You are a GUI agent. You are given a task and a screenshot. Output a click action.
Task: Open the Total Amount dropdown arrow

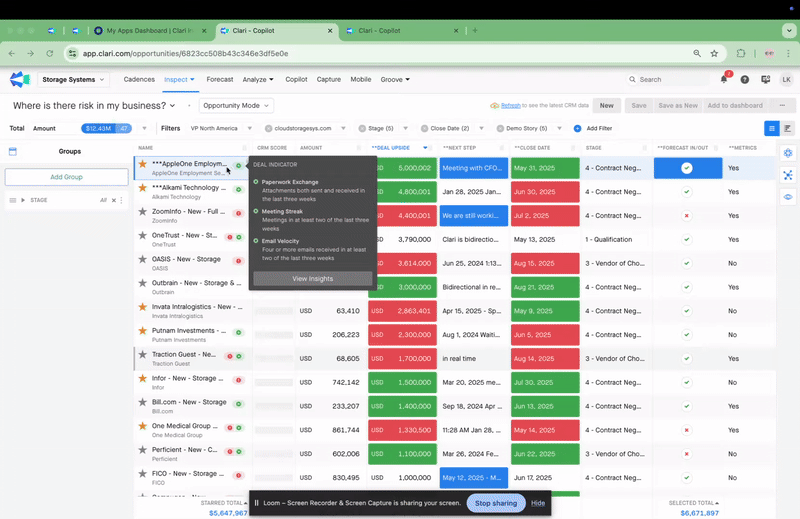(x=144, y=129)
